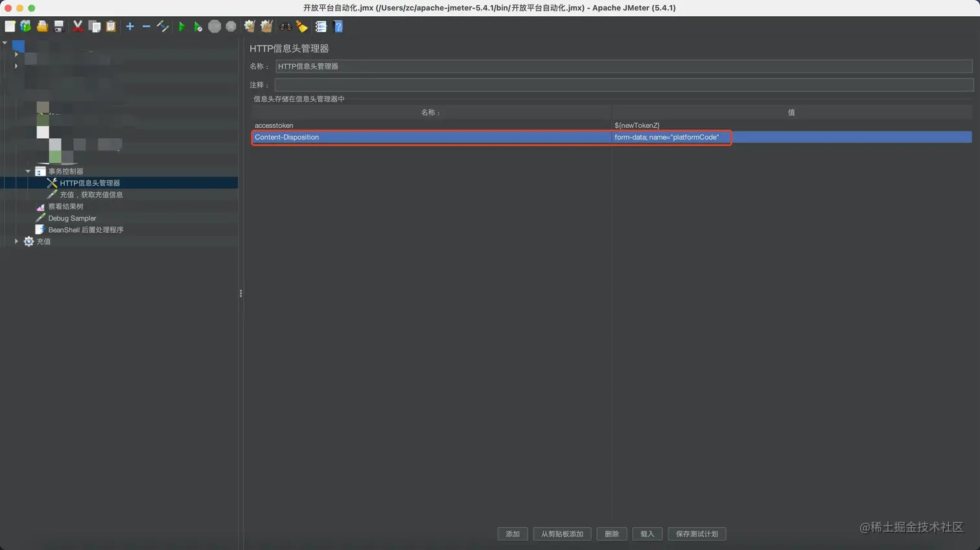Collapse all nodes with minus icon
This screenshot has width=980, height=550.
(146, 27)
